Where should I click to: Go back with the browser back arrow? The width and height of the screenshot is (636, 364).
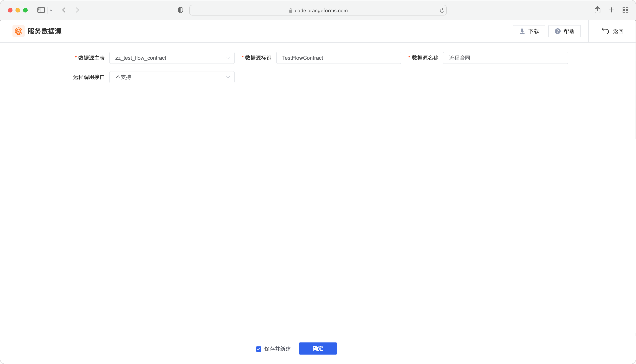click(64, 10)
